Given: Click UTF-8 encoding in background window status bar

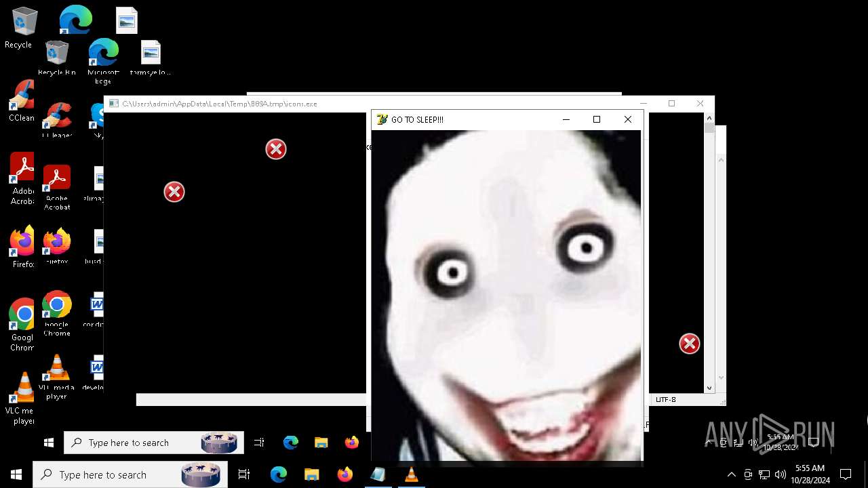Looking at the screenshot, I should click(x=666, y=400).
